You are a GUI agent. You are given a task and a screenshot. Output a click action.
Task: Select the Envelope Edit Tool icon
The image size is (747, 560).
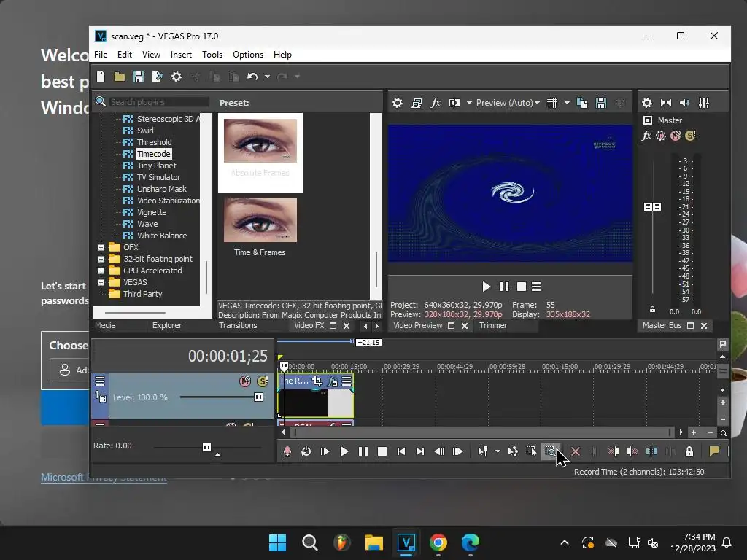click(x=513, y=451)
